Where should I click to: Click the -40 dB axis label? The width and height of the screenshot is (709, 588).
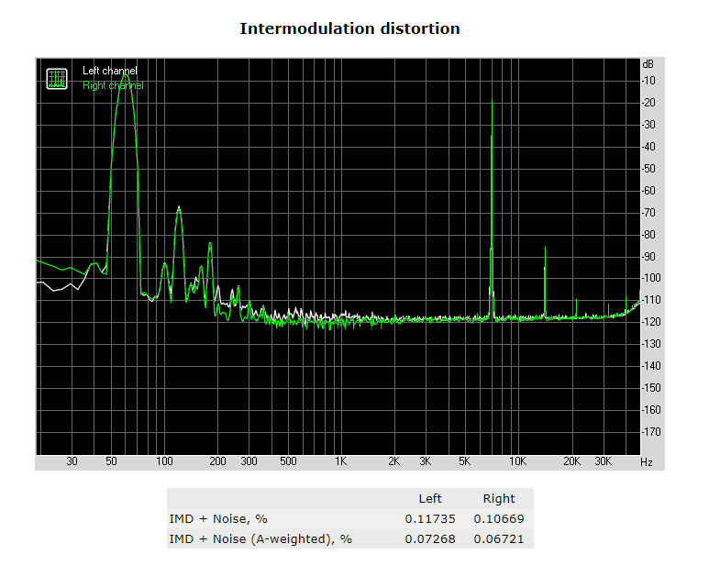click(x=648, y=147)
